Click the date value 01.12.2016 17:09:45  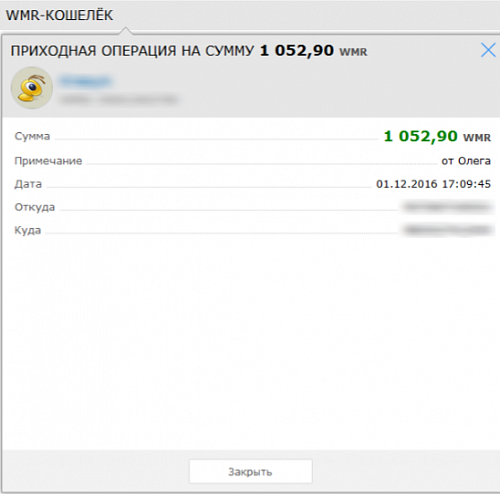(433, 184)
